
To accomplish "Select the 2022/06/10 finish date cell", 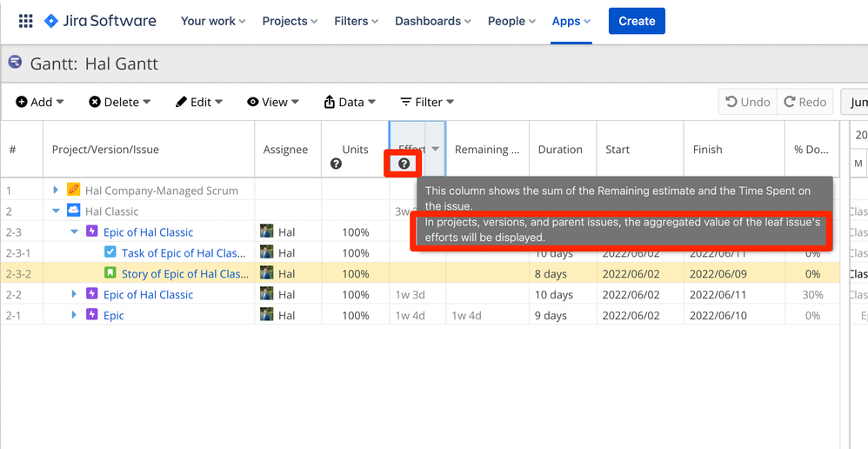I will pos(734,316).
